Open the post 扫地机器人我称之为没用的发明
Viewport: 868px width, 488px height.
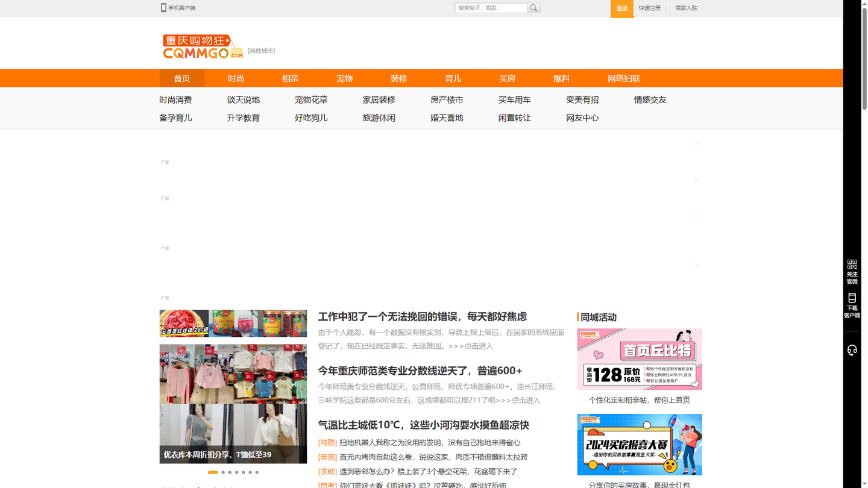coord(430,443)
